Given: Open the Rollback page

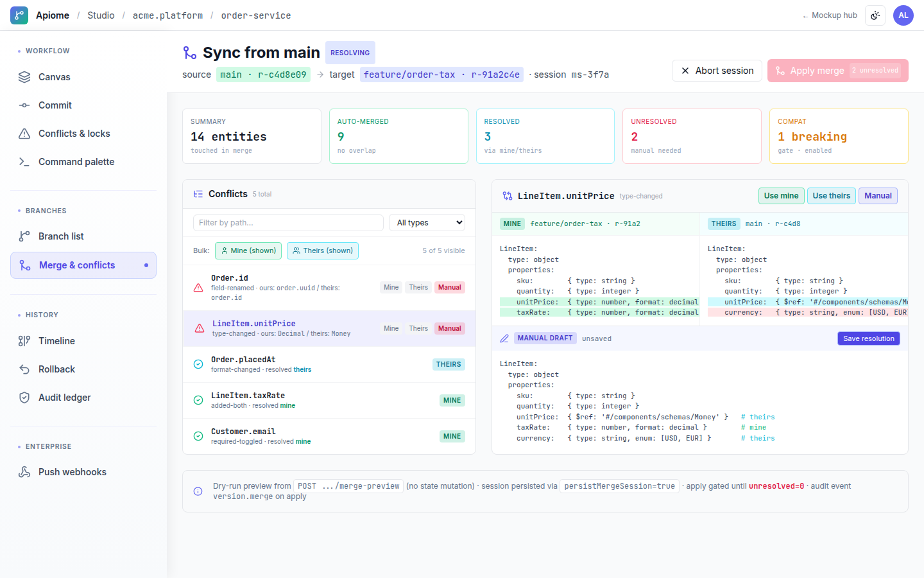Looking at the screenshot, I should (x=83, y=369).
